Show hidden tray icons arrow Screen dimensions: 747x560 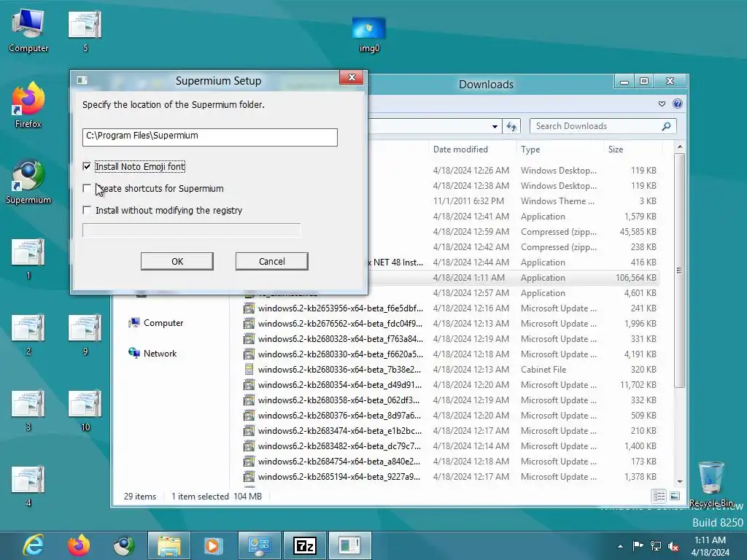pos(620,546)
